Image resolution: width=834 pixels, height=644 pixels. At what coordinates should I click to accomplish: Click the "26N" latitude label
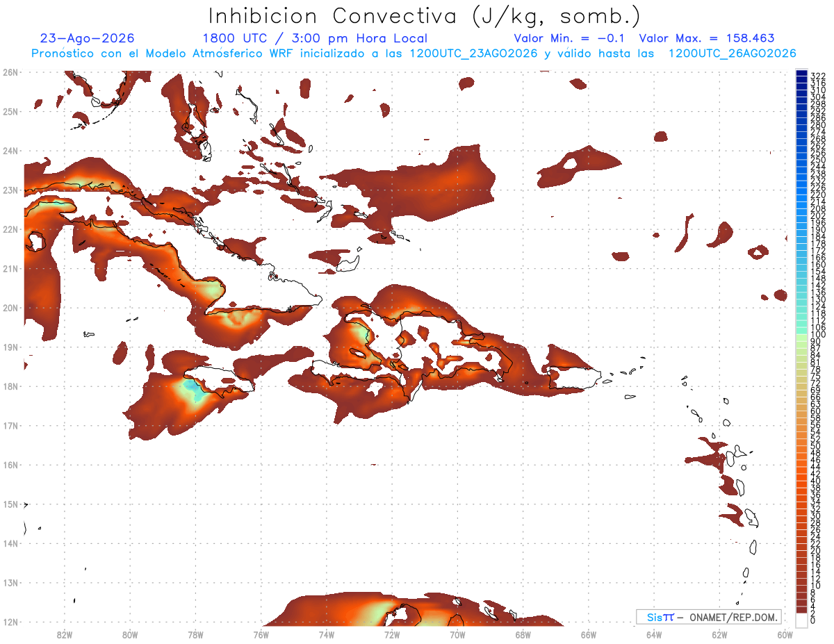click(x=10, y=72)
